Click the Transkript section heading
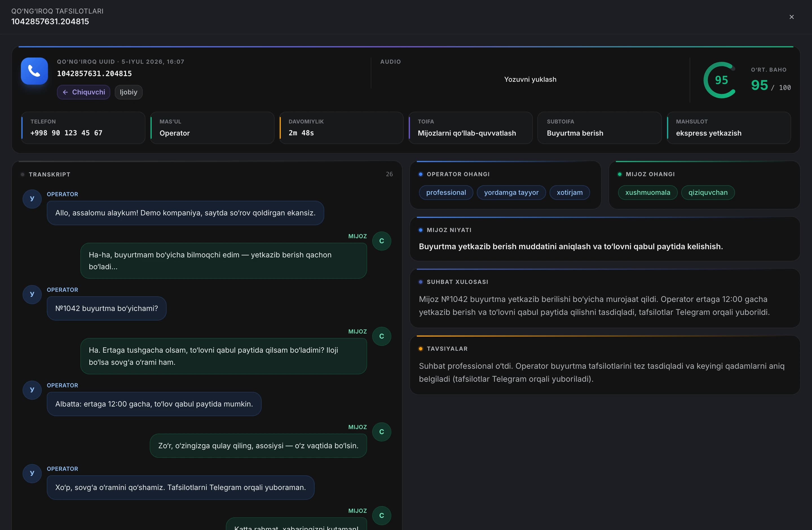812x530 pixels. point(49,175)
